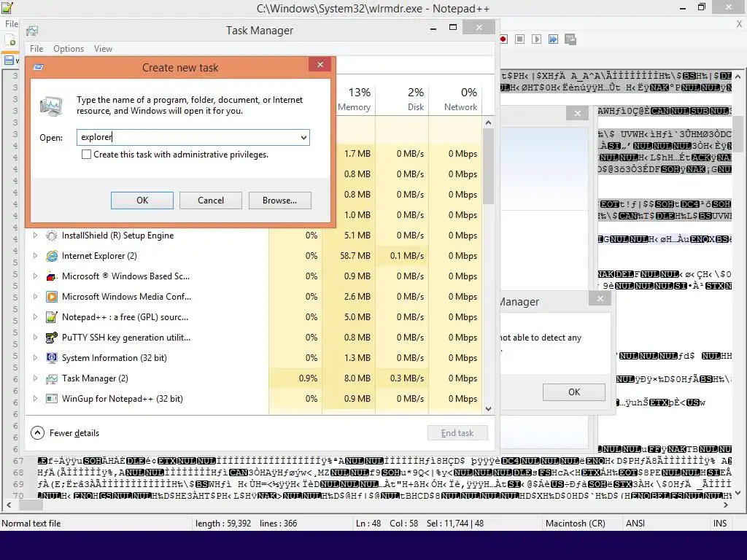
Task: Click OK in the update Manager dialog
Action: pyautogui.click(x=574, y=392)
